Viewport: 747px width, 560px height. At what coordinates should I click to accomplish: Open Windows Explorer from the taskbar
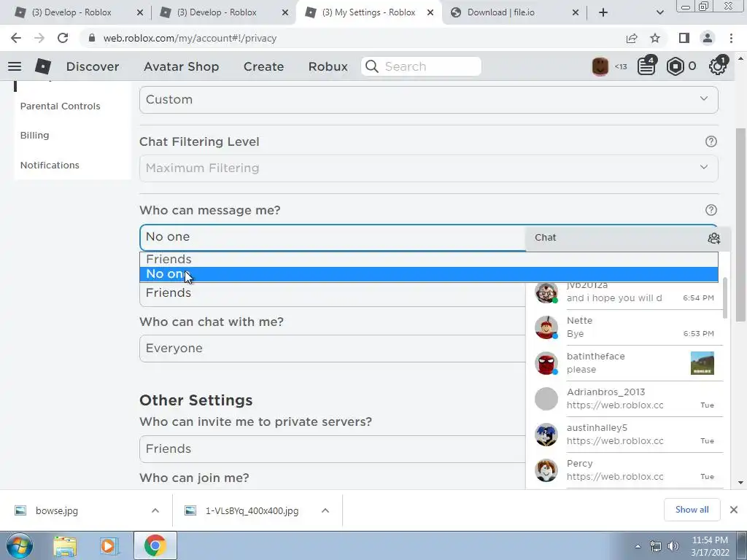click(x=65, y=545)
